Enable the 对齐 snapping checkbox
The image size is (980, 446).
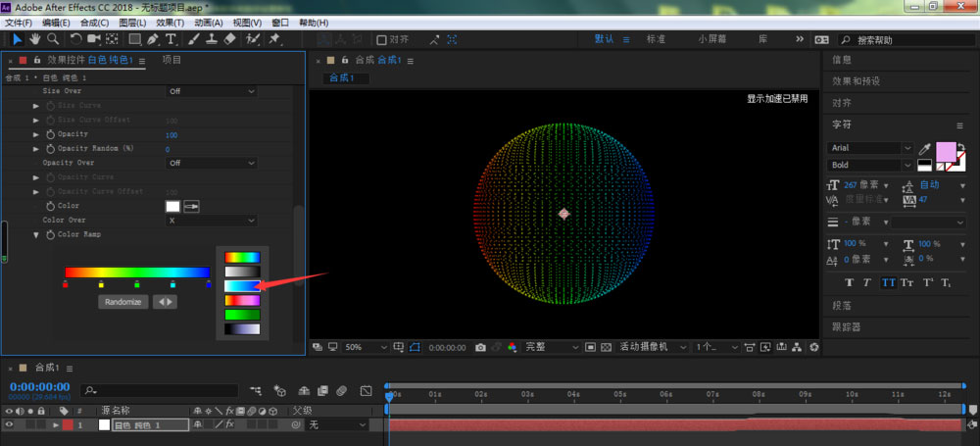coord(382,40)
